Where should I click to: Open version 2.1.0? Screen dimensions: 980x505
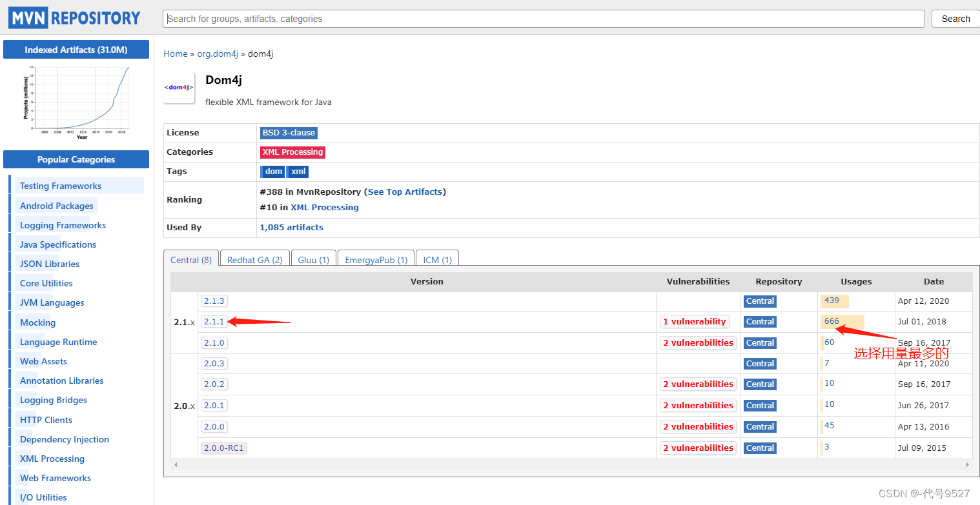pos(214,343)
